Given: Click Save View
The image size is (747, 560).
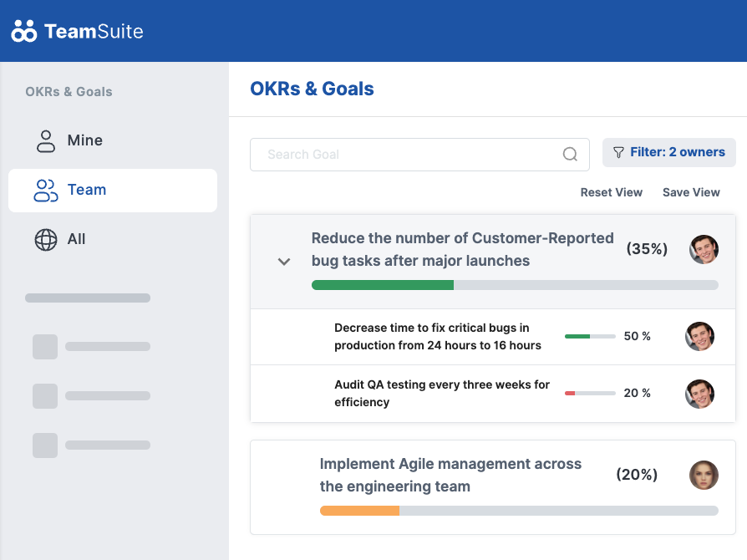Looking at the screenshot, I should pos(691,192).
